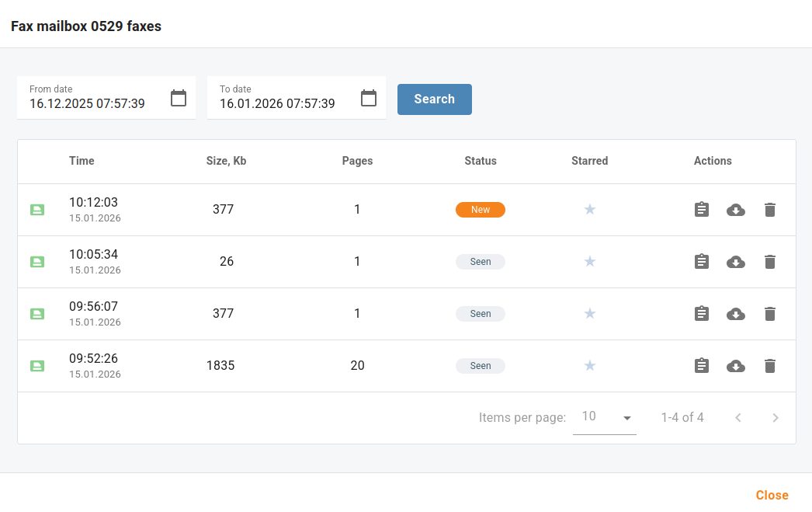812x512 pixels.
Task: Star the fax received at 10:12:03
Action: tap(589, 210)
